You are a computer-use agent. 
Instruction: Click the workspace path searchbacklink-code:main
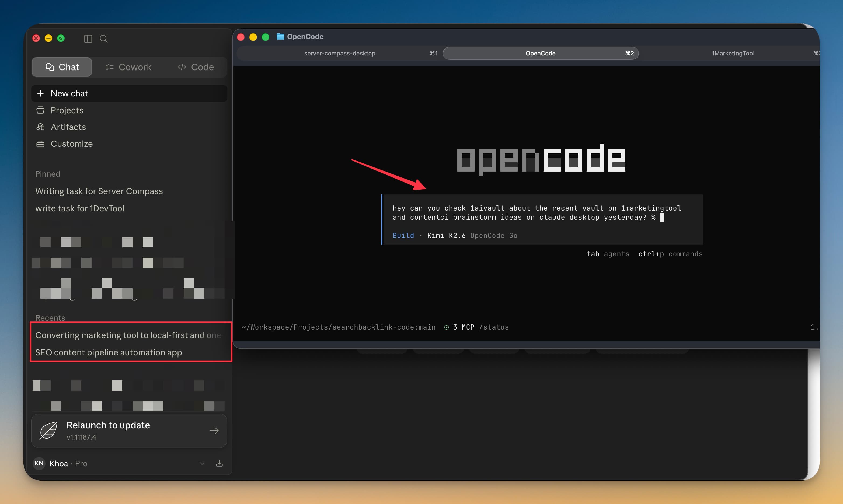338,327
